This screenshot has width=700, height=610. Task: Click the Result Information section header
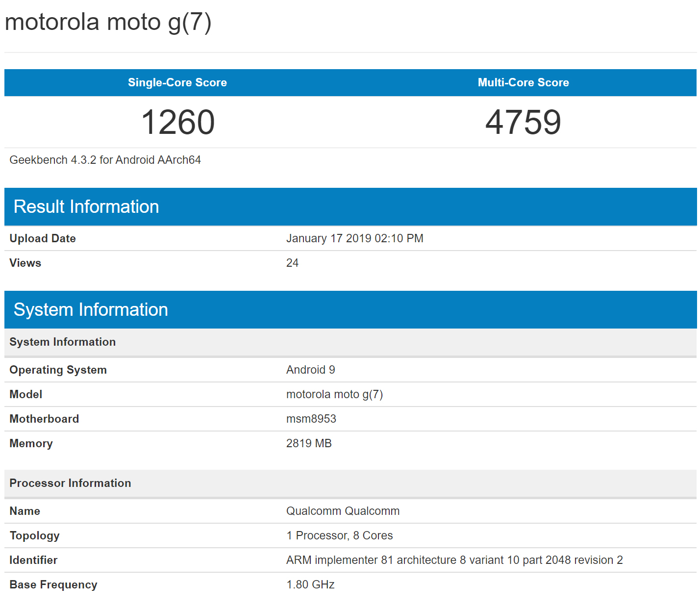tap(86, 207)
